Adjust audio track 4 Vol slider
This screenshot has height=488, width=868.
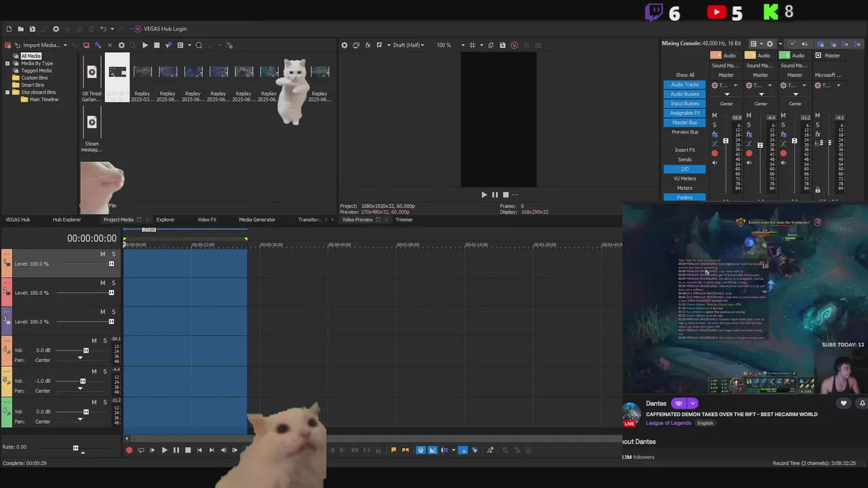click(85, 350)
